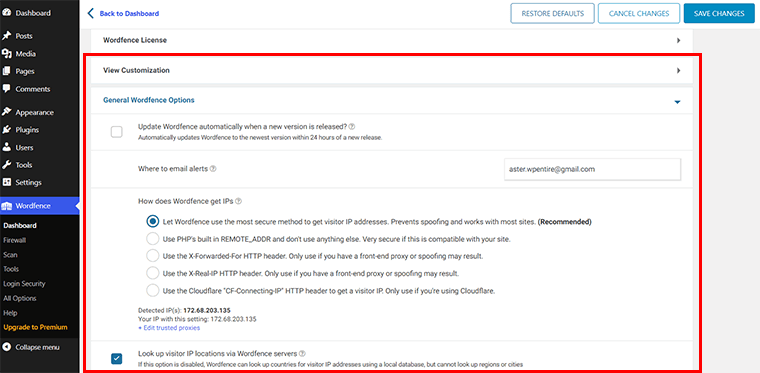Click the Pages menu label

[x=25, y=71]
